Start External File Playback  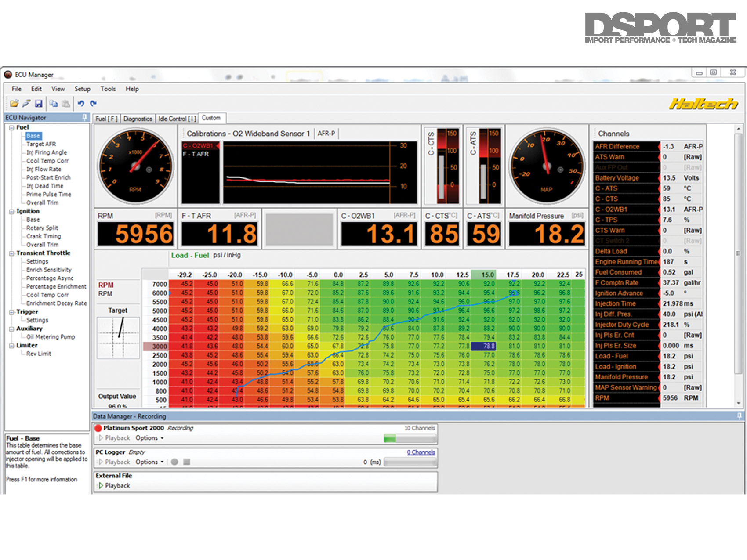[x=114, y=485]
